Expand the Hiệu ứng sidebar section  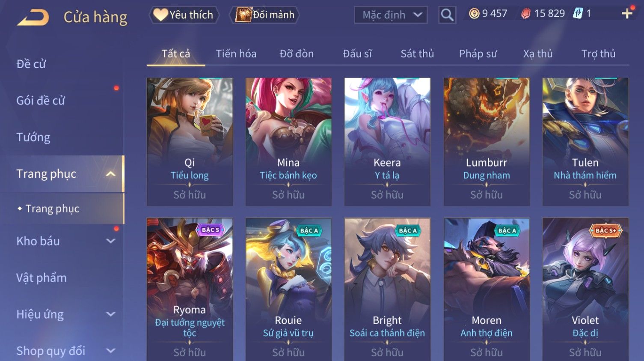click(110, 314)
